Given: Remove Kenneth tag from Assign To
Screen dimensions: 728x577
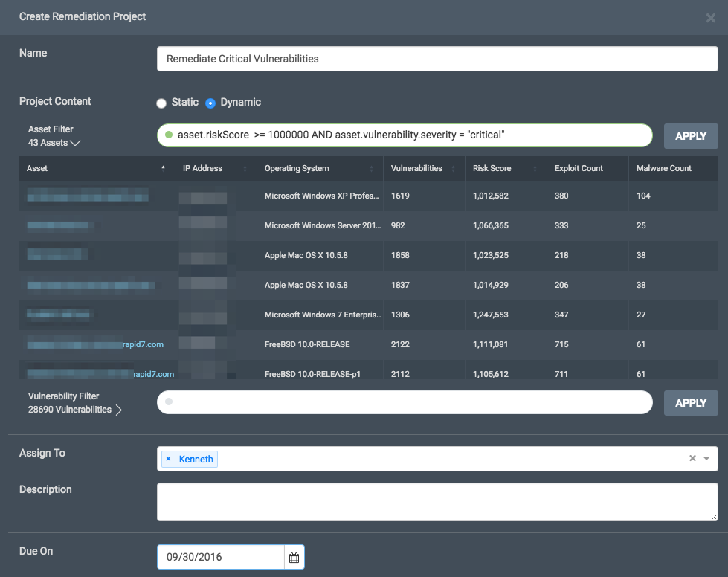Looking at the screenshot, I should (x=168, y=459).
